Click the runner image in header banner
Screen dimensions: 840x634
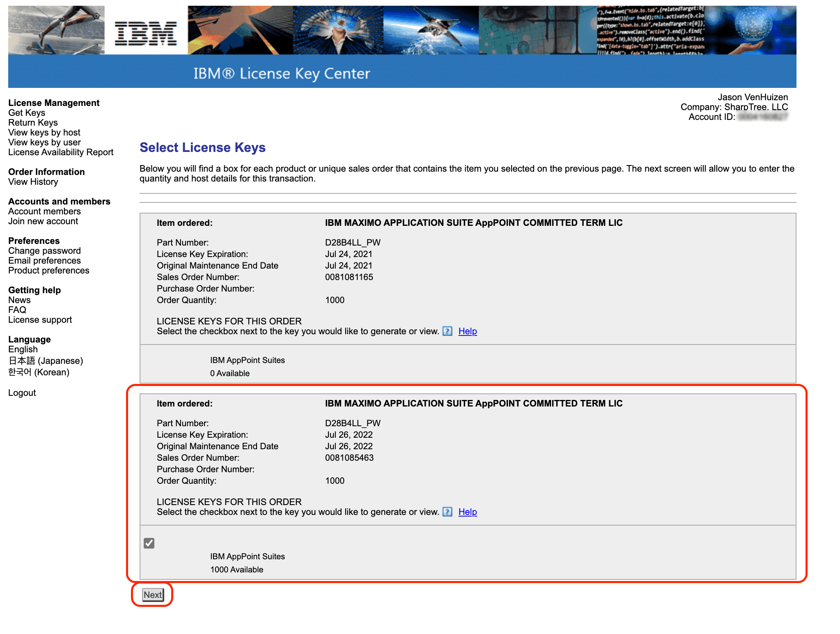[56, 30]
